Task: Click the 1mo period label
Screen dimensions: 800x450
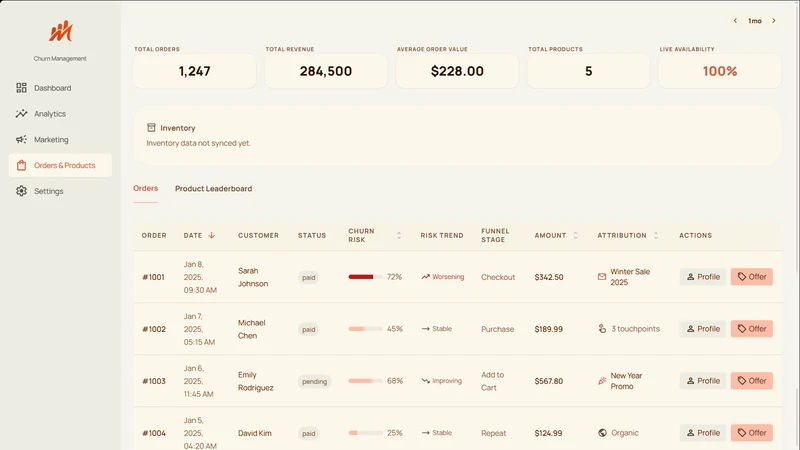Action: [755, 21]
